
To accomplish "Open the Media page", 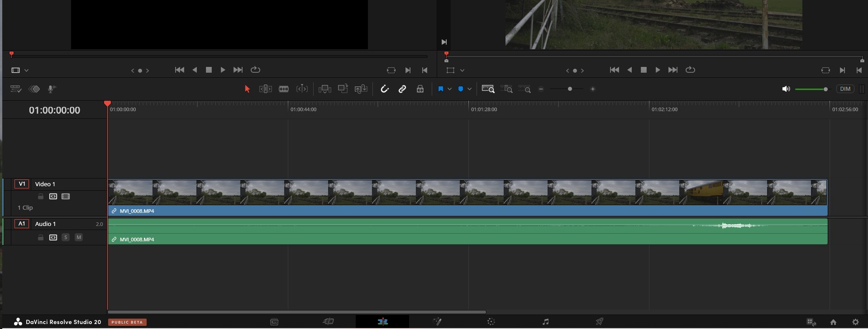I will tap(274, 322).
